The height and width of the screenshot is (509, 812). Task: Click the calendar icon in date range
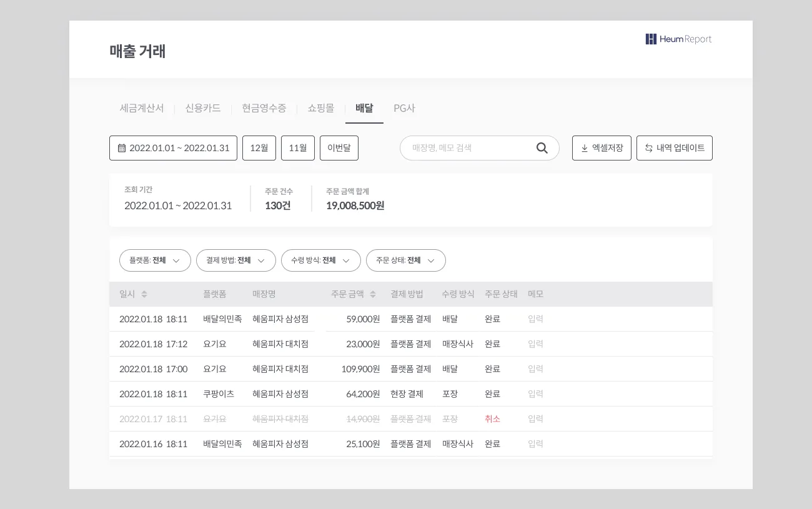tap(122, 148)
